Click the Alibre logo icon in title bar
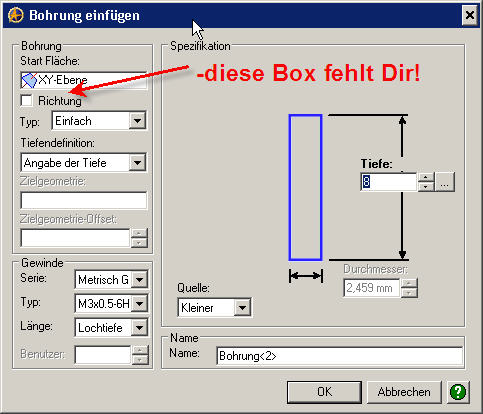This screenshot has width=483, height=414. click(16, 15)
